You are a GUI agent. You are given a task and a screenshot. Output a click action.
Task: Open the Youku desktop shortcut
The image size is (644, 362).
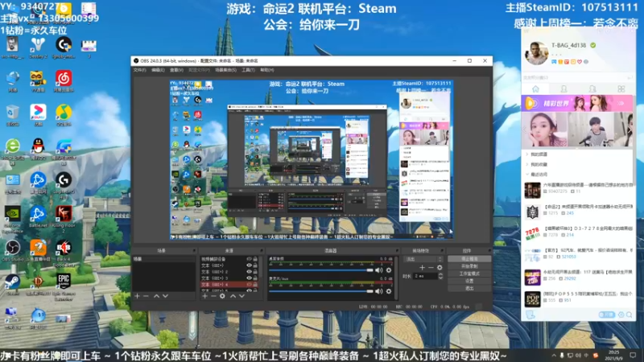click(38, 115)
